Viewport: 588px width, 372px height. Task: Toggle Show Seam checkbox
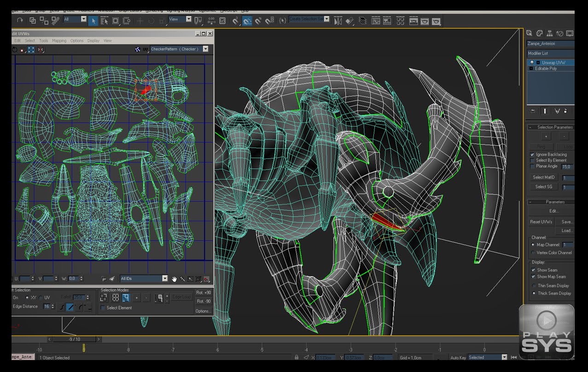533,270
